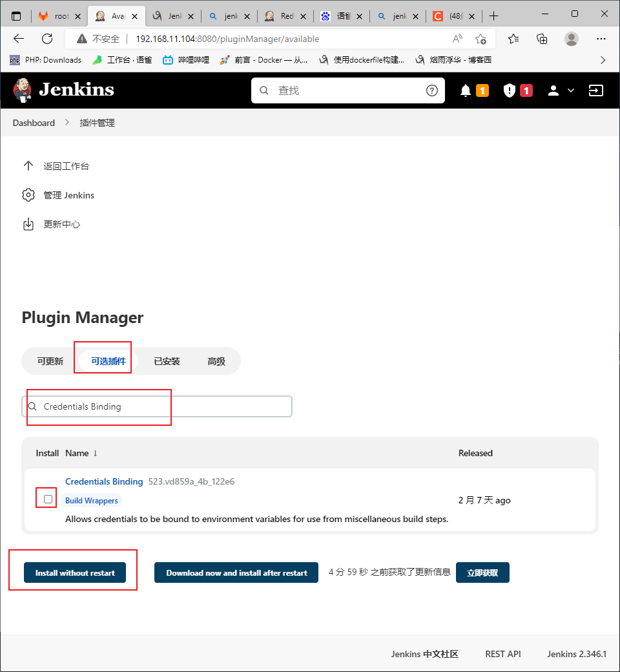Image resolution: width=620 pixels, height=672 pixels.
Task: Open the 烟雨浮华 - 博客园 bookmark
Action: click(x=453, y=60)
